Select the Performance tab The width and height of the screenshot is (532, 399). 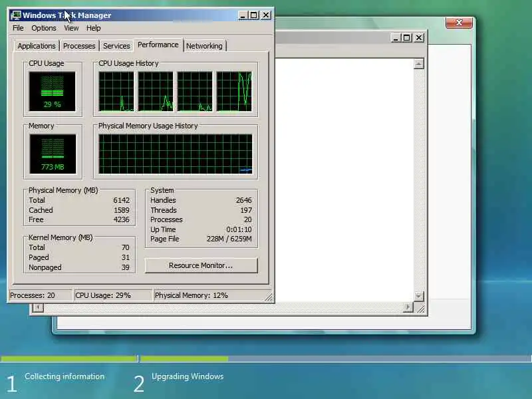(x=158, y=45)
